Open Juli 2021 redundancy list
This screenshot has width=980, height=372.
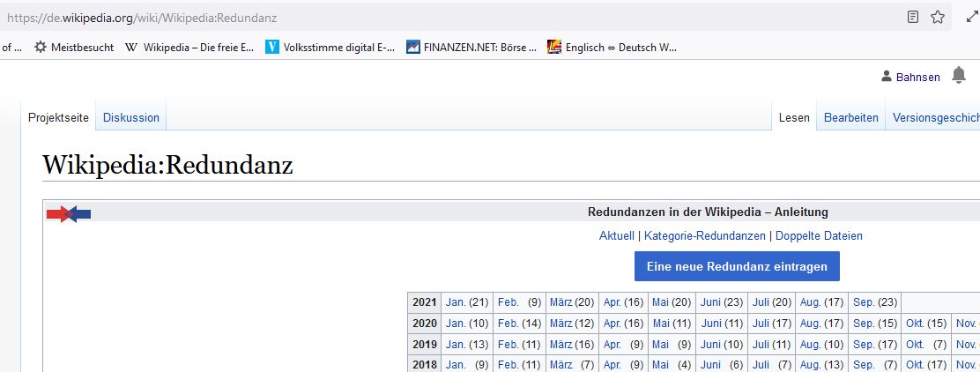(x=761, y=302)
